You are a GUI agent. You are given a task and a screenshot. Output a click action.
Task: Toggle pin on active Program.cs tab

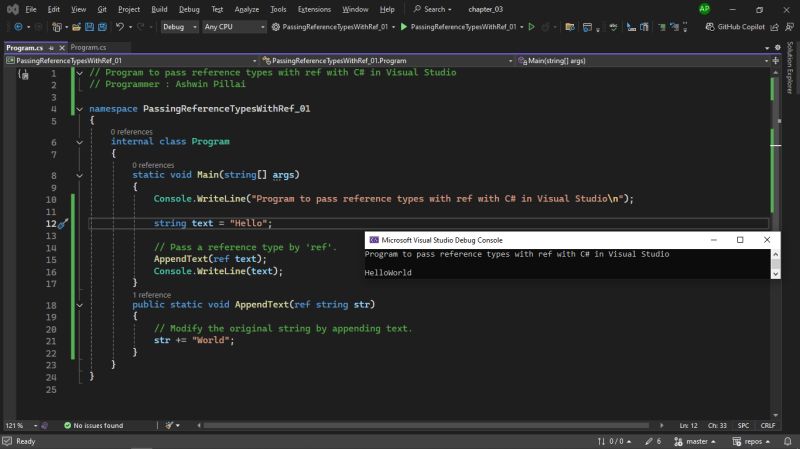pyautogui.click(x=51, y=47)
